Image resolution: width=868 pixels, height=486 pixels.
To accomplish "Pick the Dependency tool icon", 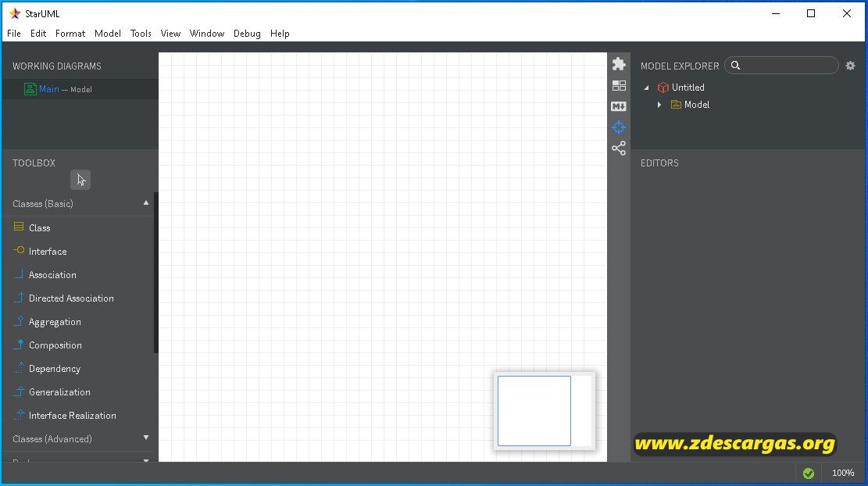I will tap(19, 367).
